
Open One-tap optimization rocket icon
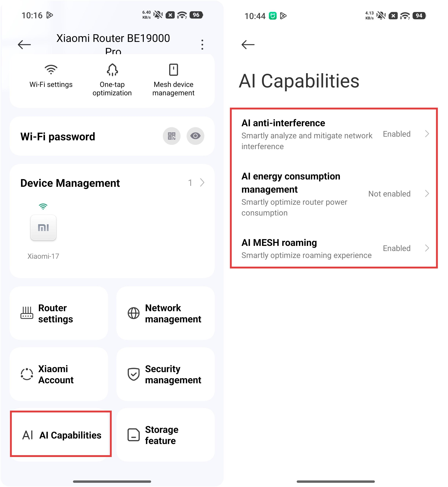[x=112, y=70]
